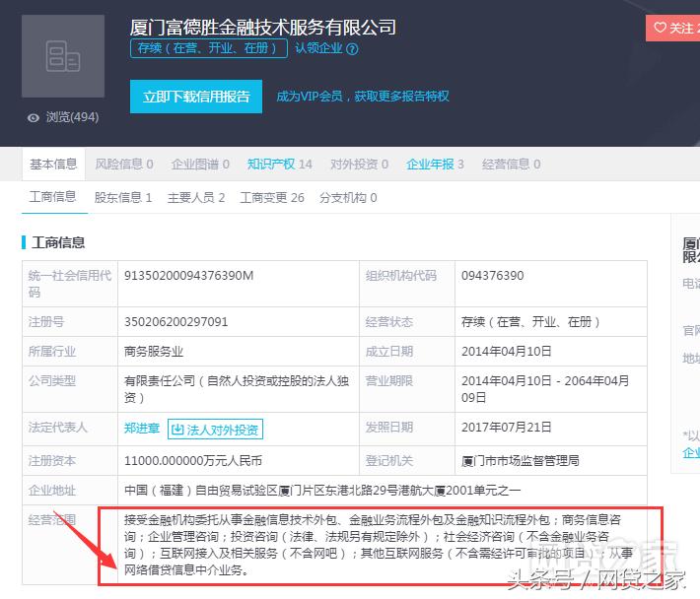Click the 浏览(494) view count
Image resolution: width=700 pixels, height=599 pixels.
pyautogui.click(x=72, y=117)
